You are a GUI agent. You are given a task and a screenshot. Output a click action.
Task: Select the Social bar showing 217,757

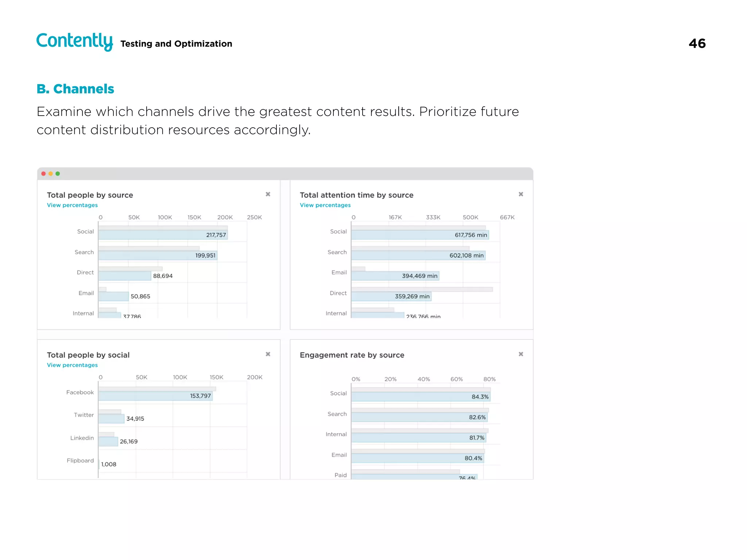[x=163, y=235]
